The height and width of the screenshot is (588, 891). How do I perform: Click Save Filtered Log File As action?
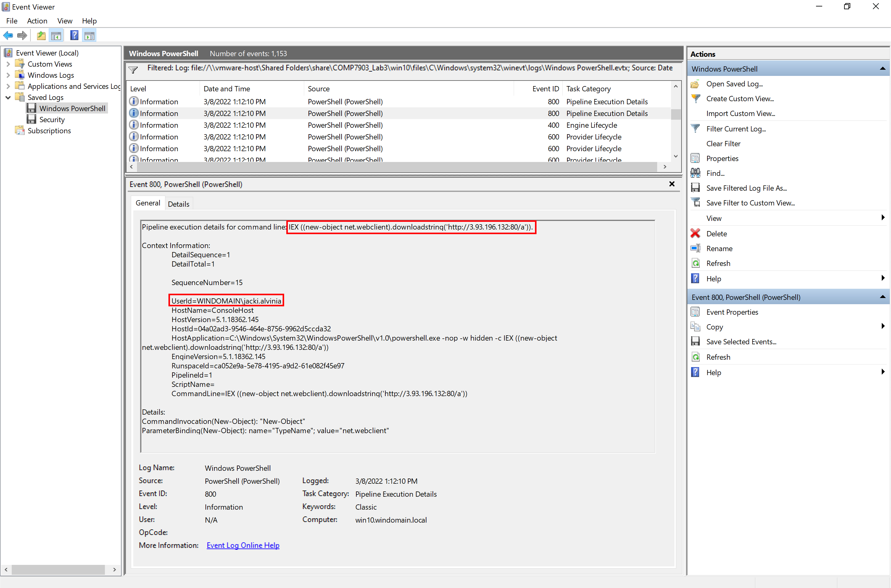click(747, 188)
